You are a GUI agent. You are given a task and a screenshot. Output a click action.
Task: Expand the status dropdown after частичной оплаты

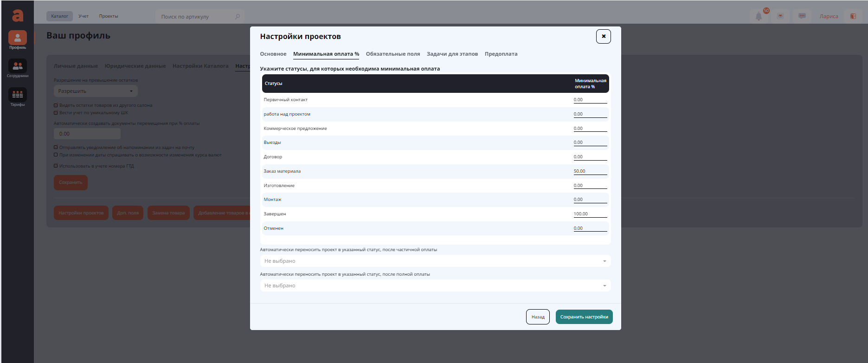(x=435, y=261)
